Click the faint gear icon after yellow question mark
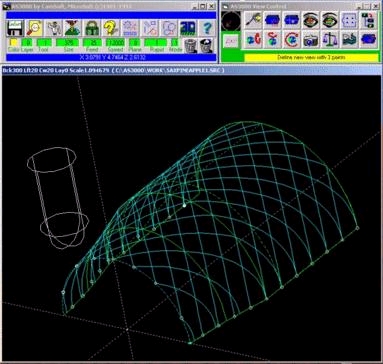This screenshot has width=383, height=364. 130,28
